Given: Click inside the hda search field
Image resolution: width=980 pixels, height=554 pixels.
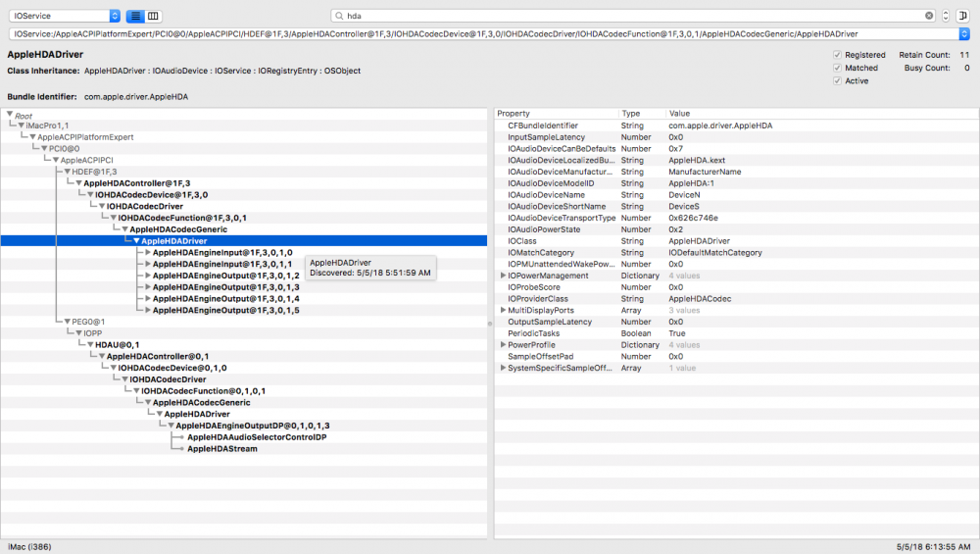Looking at the screenshot, I should coord(631,16).
